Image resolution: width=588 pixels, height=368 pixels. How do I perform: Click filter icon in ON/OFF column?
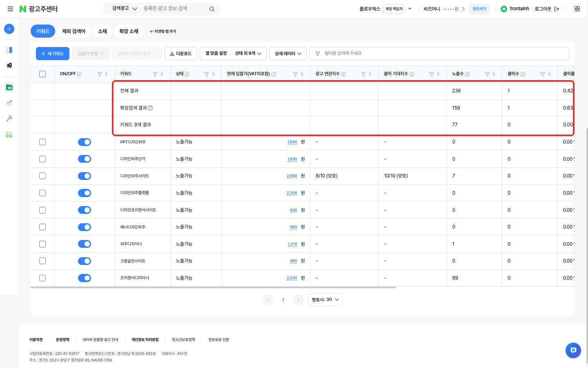pos(100,74)
